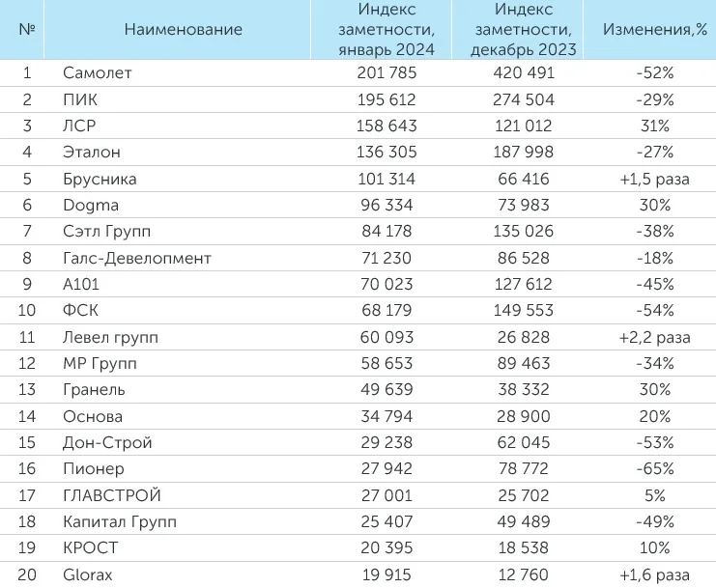Click the "+2,2 раза" change value

click(654, 337)
